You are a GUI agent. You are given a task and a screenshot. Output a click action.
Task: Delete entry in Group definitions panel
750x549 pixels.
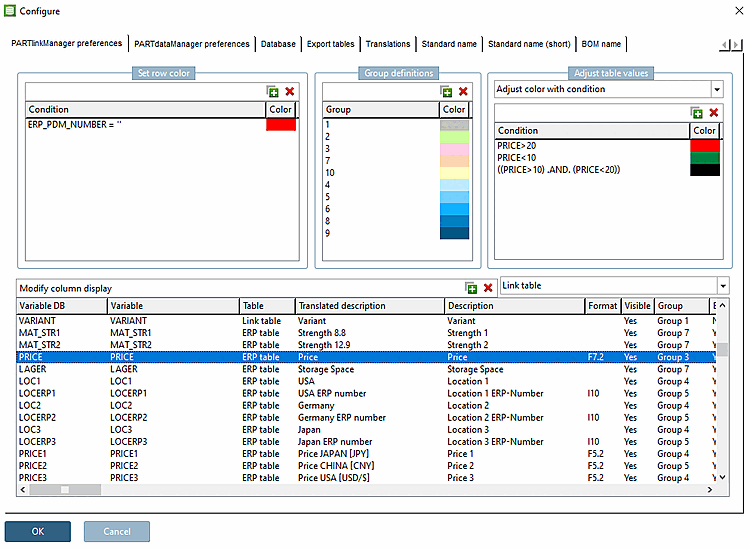462,91
